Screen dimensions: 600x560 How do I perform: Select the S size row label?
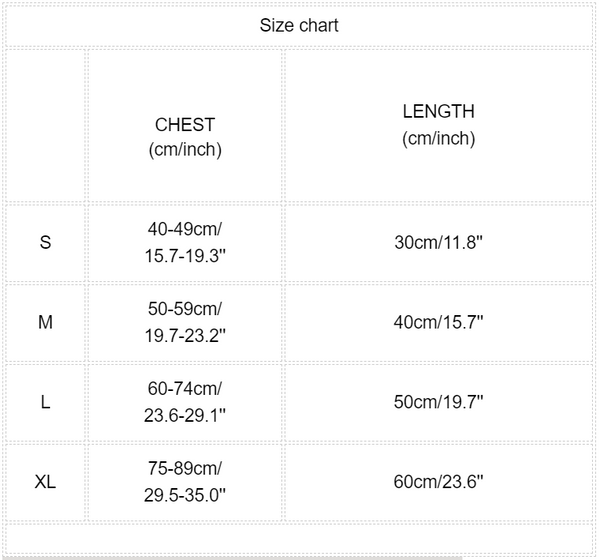[45, 242]
